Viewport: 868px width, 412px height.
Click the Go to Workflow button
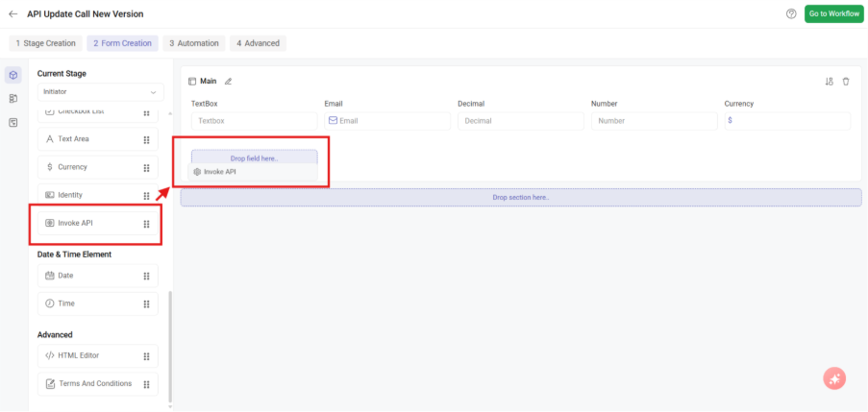coord(832,14)
